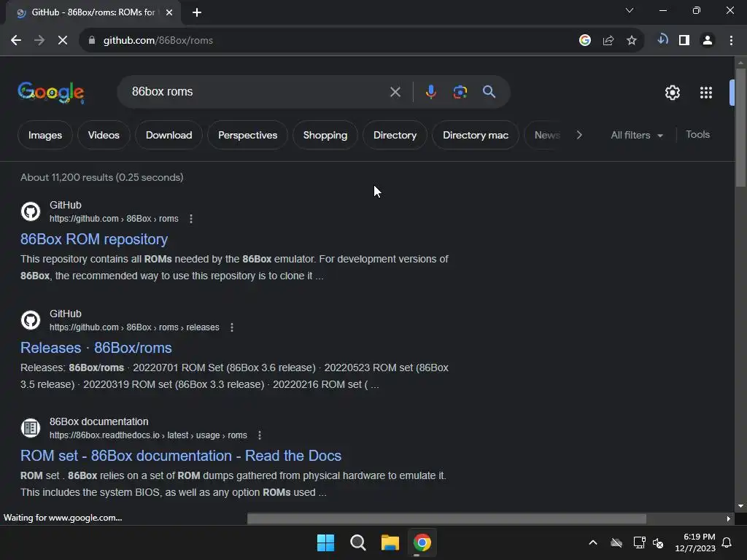Open the Windows Start menu
Viewport: 747px width, 560px height.
click(326, 542)
